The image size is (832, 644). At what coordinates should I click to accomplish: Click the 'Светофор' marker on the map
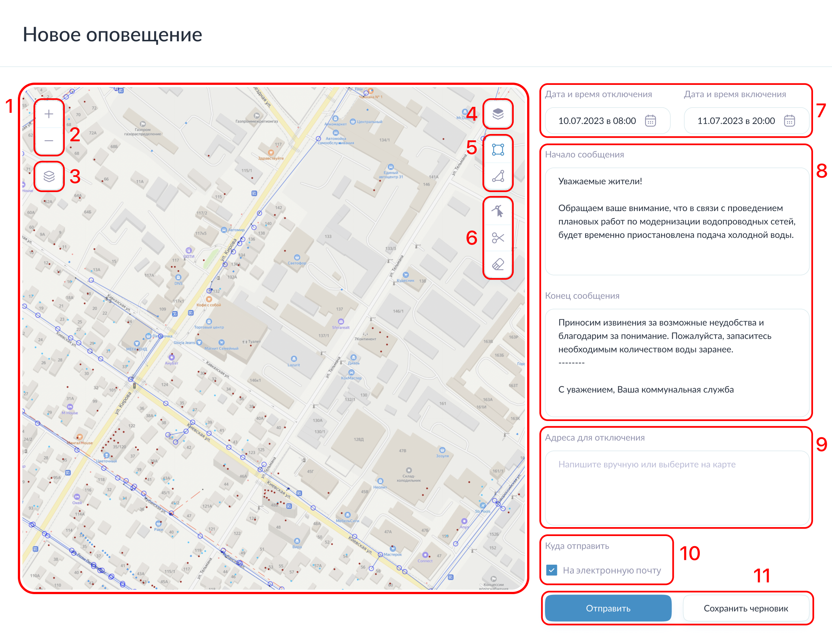[x=297, y=258]
